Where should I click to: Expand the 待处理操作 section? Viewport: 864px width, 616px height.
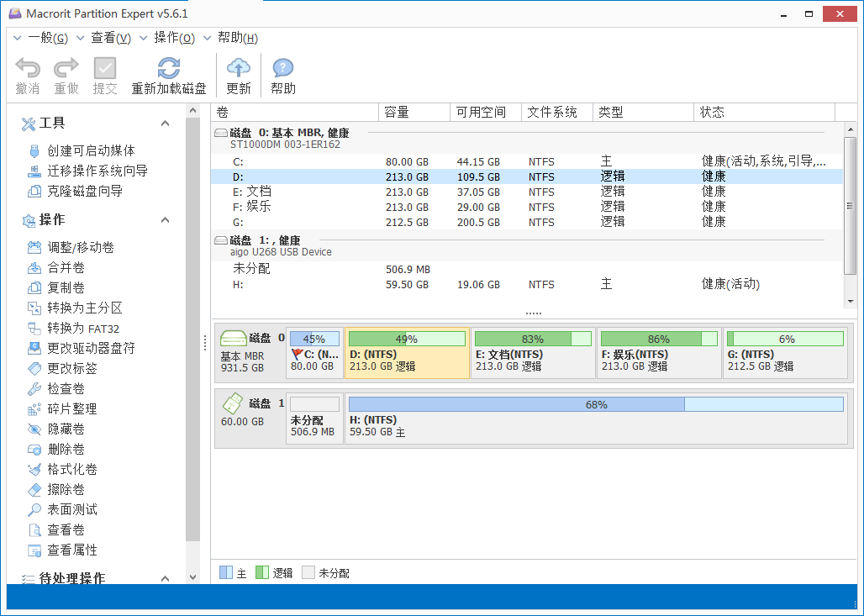tap(166, 578)
